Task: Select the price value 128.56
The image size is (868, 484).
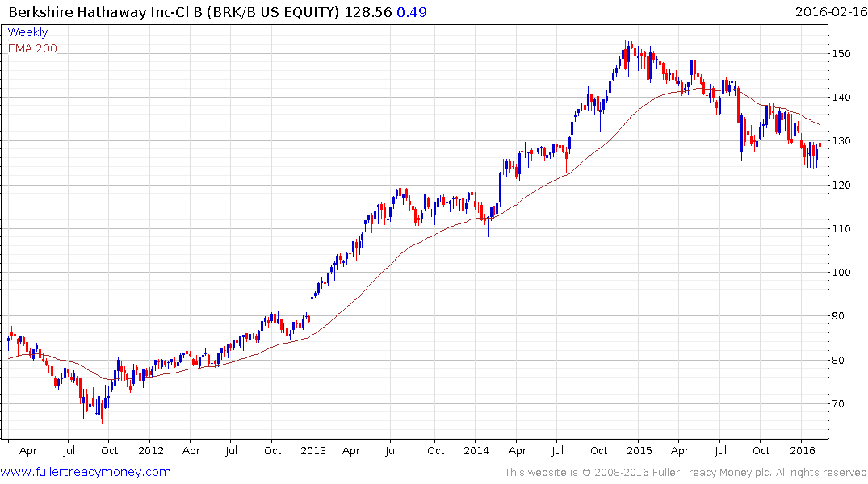Action: tap(367, 12)
